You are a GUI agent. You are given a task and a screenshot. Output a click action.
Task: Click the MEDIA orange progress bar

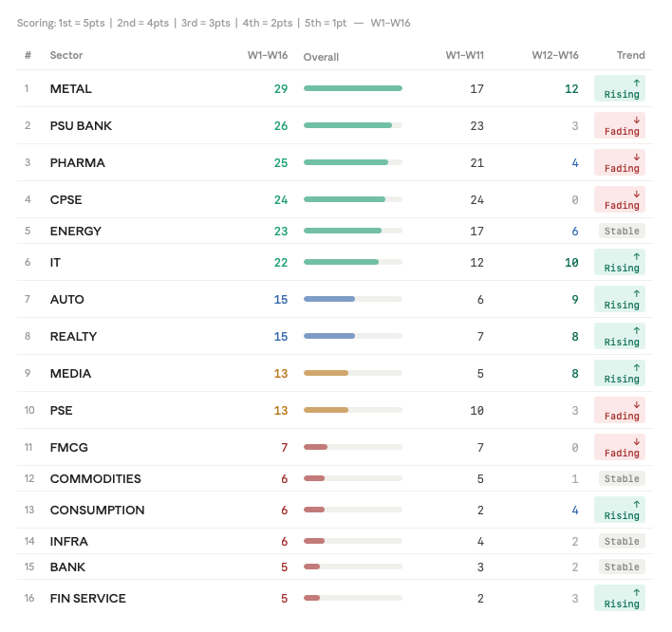pos(326,373)
